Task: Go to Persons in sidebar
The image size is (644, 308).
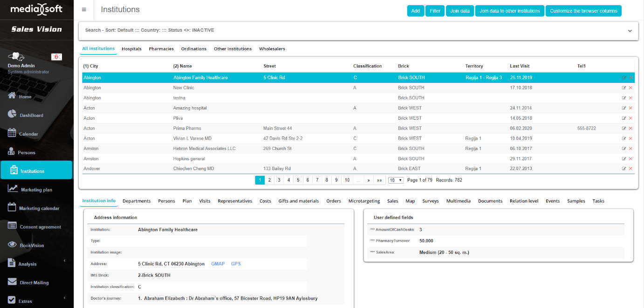Action: pyautogui.click(x=27, y=152)
